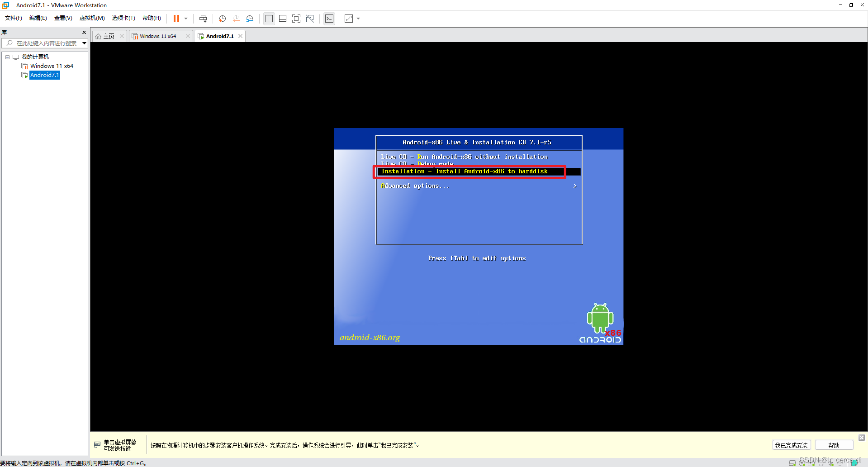Select 我的计算机 in the library tree
This screenshot has height=467, width=868.
pos(35,57)
